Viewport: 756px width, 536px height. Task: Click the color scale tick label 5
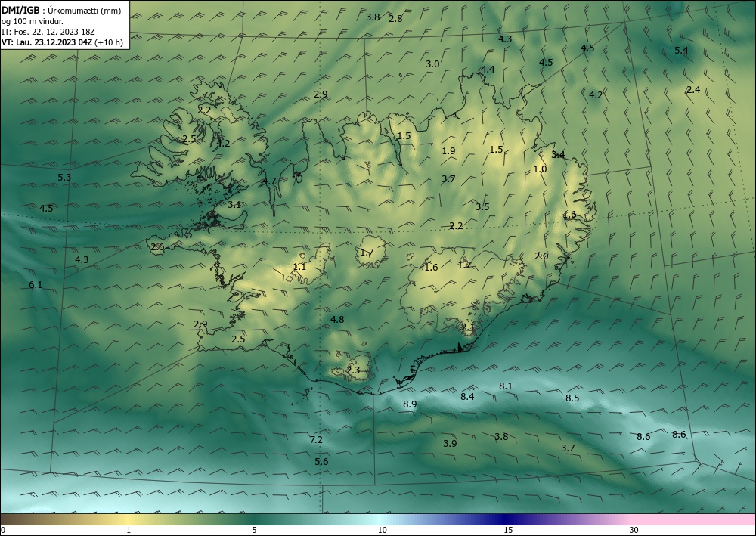[x=254, y=530]
